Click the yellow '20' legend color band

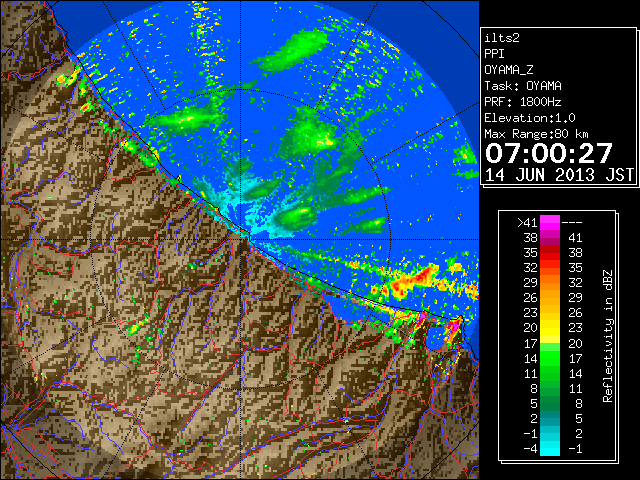pos(550,328)
